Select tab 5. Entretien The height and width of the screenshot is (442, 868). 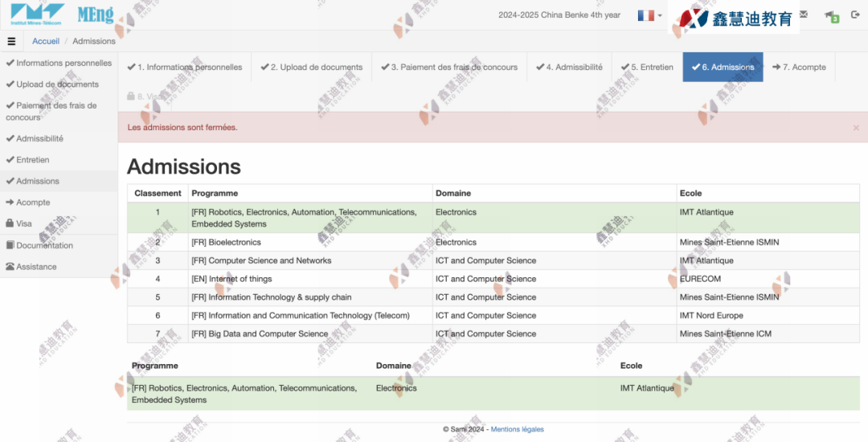click(647, 67)
